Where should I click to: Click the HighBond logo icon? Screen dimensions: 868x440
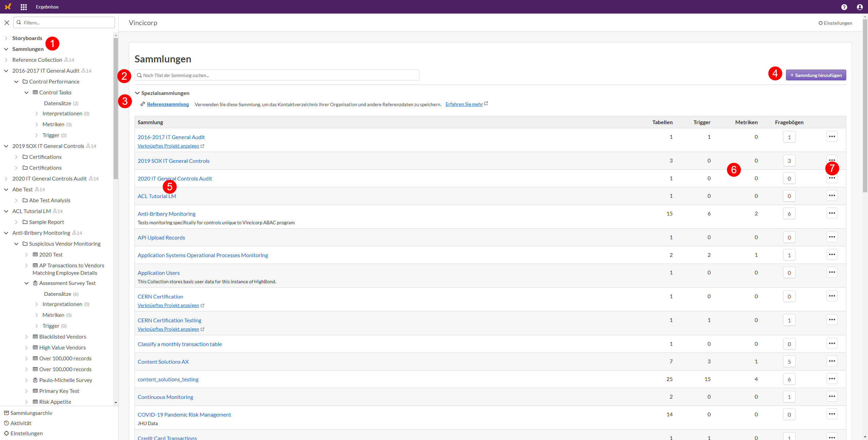tap(8, 7)
